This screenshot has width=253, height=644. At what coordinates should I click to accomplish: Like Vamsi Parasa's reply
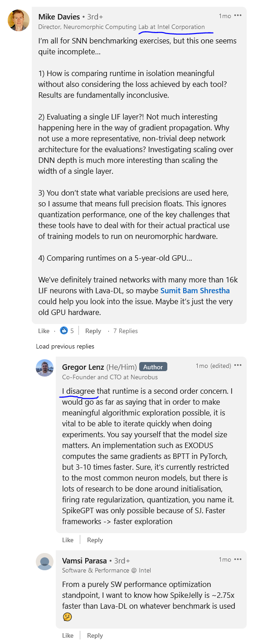(x=68, y=635)
